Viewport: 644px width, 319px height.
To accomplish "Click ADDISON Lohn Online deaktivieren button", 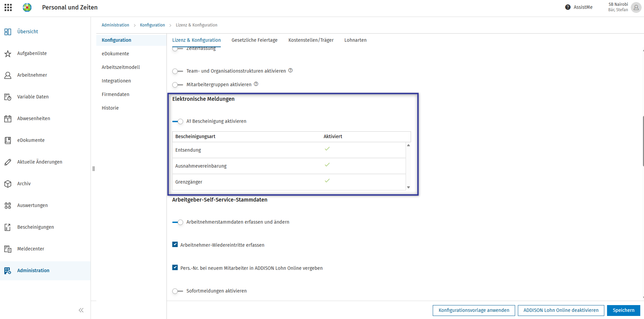I will [561, 311].
